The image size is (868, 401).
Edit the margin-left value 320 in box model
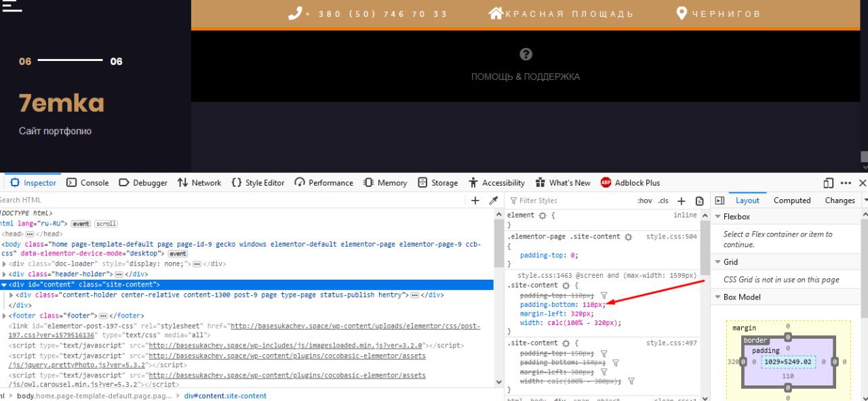tap(733, 362)
